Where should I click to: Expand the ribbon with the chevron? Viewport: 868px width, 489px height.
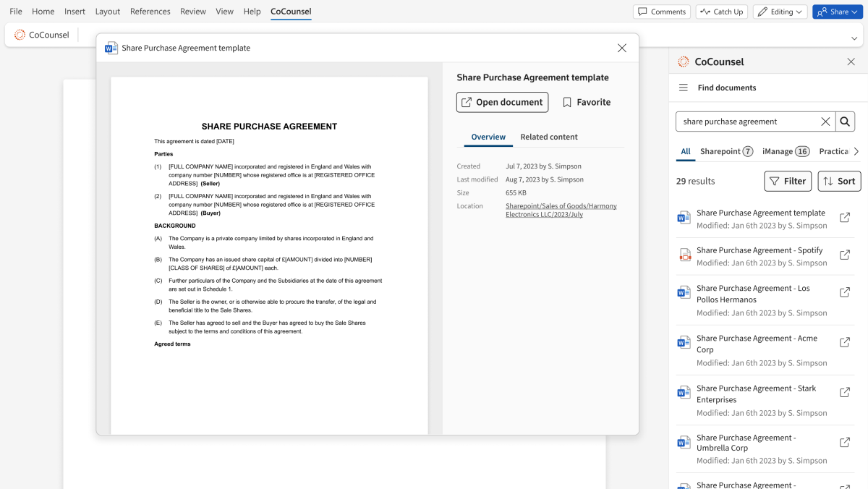pos(854,38)
